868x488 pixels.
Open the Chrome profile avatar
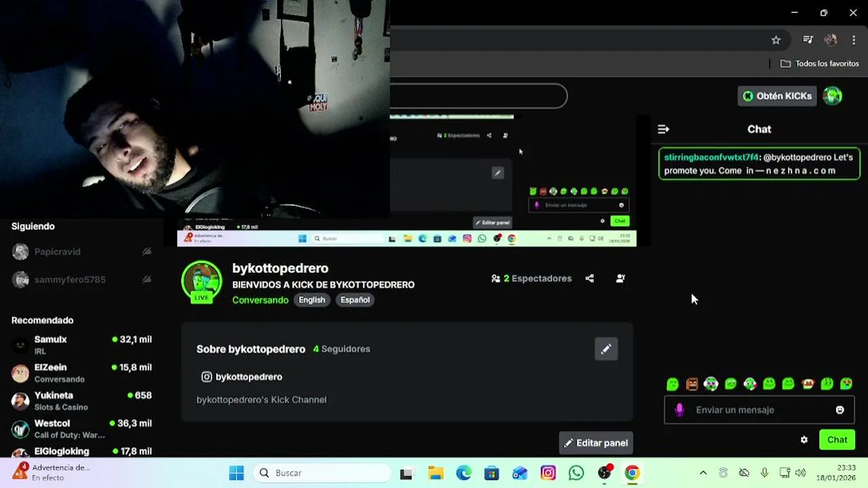(831, 40)
